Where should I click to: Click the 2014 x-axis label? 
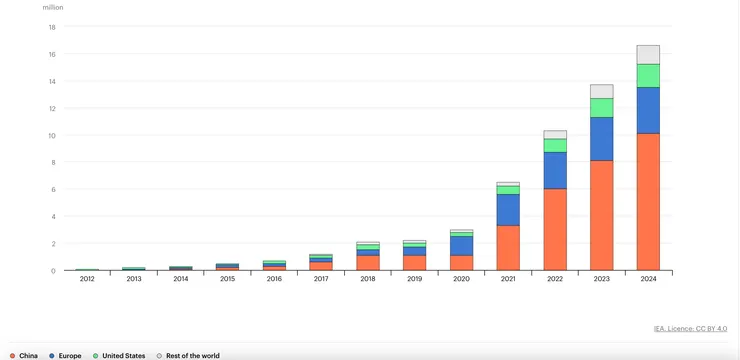tap(181, 279)
